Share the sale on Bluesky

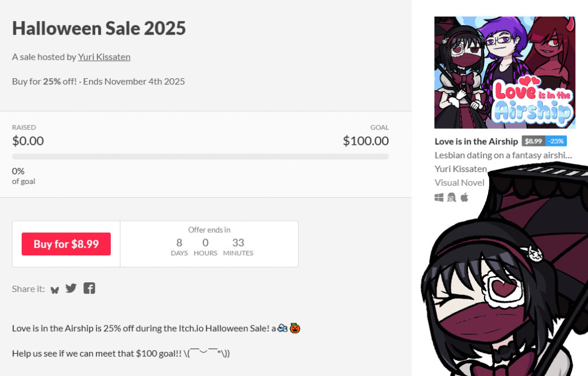click(55, 289)
